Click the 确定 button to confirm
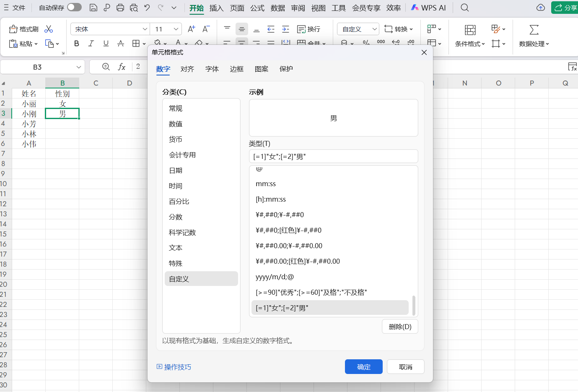Screen dimensions: 578x392 click(x=363, y=366)
